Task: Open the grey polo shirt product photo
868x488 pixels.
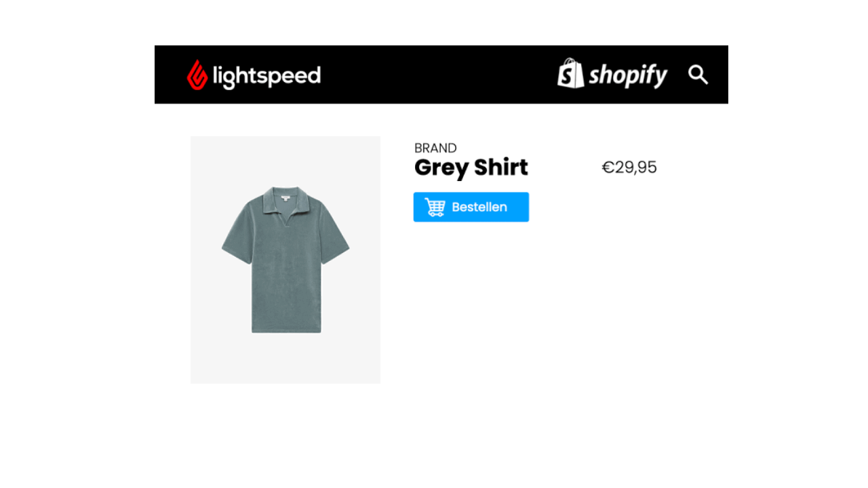Action: coord(285,260)
